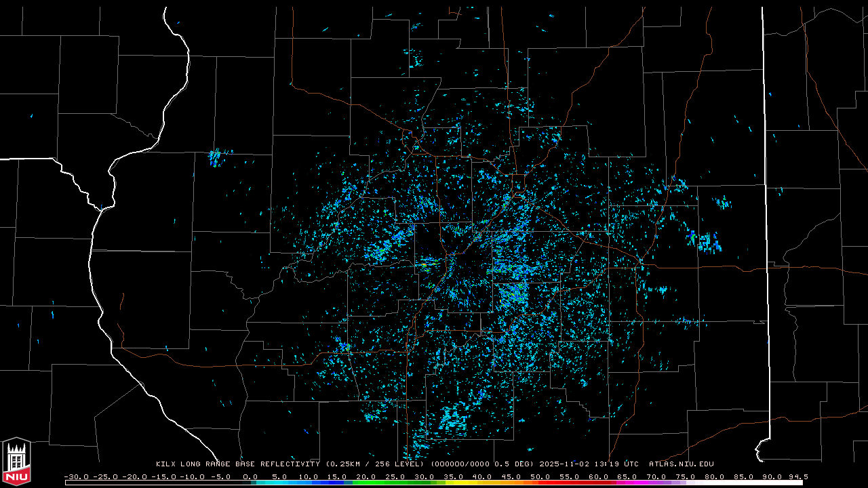
Task: Click the -30.0 label on the scale
Action: coord(75,476)
